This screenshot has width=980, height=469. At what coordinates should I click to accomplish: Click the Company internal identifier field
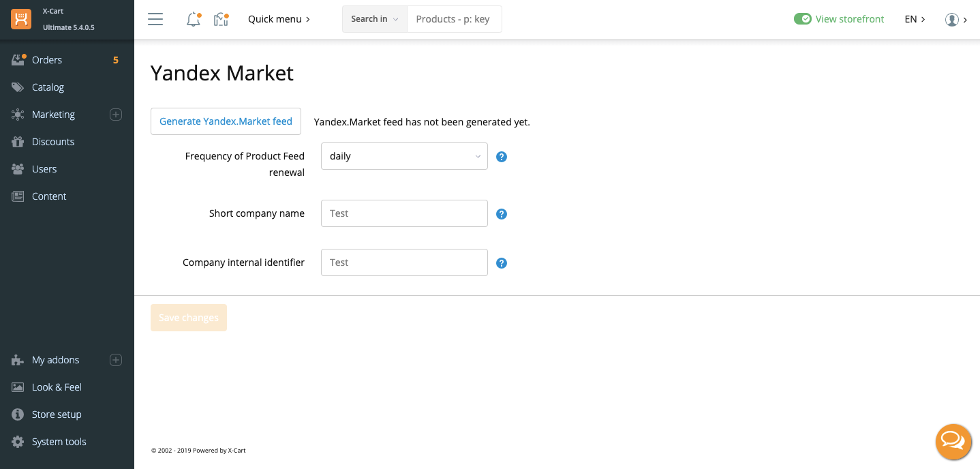pos(404,262)
